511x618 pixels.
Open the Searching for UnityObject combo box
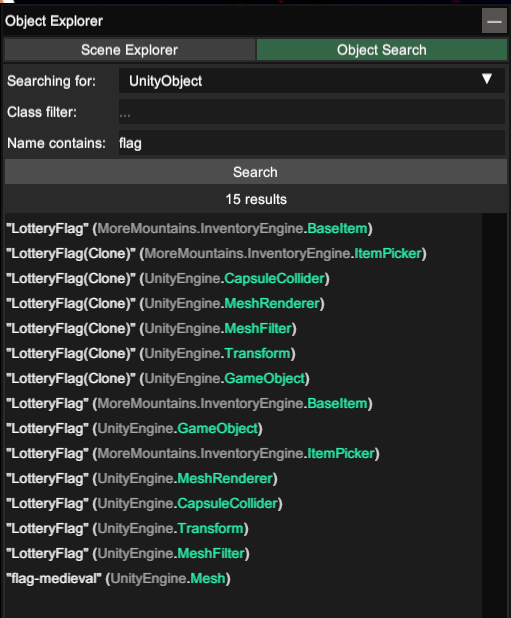point(312,81)
